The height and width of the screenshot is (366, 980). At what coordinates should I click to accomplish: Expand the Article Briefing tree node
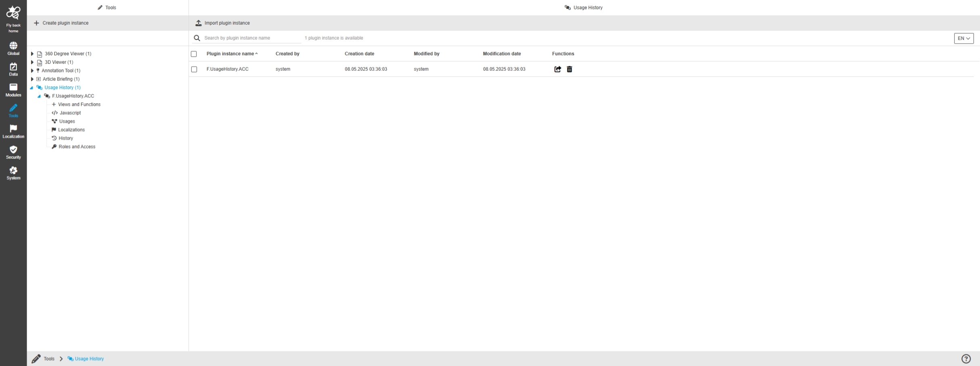(x=32, y=79)
